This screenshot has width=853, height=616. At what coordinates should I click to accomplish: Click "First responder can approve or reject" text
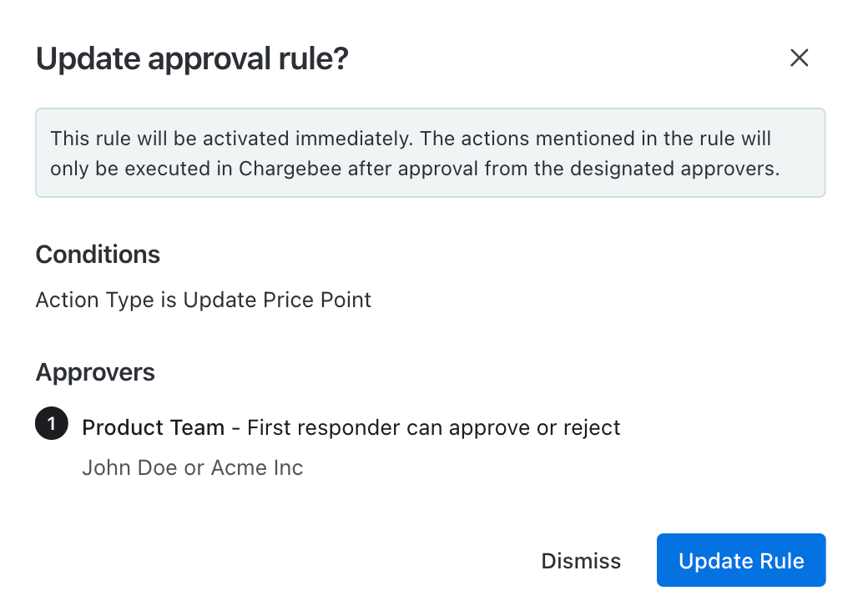click(x=434, y=428)
